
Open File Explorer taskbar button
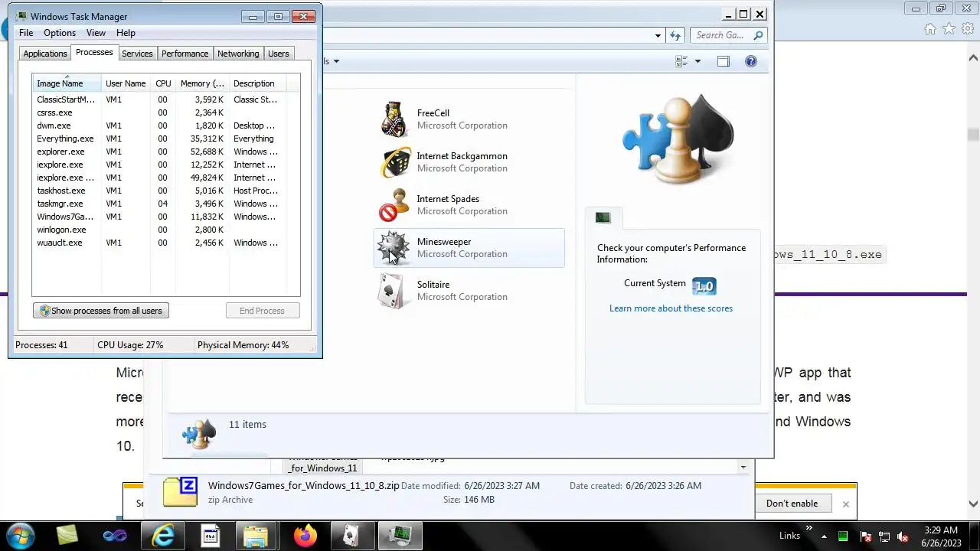point(256,536)
